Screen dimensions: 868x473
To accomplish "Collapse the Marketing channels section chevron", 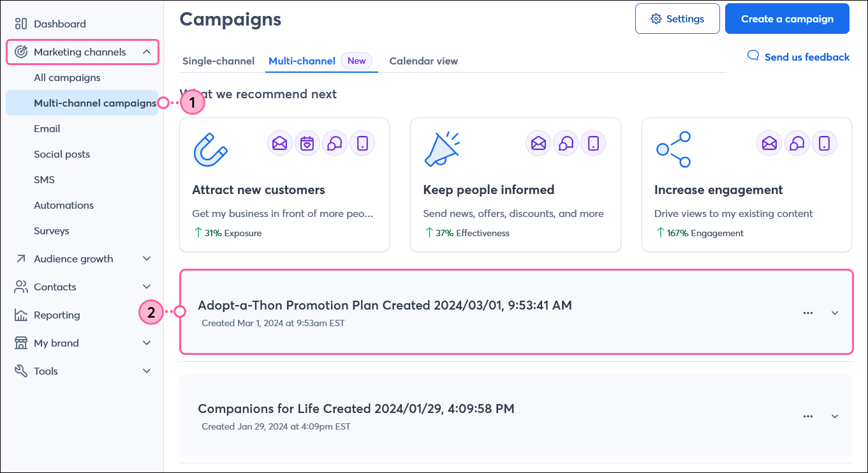I will [x=147, y=52].
